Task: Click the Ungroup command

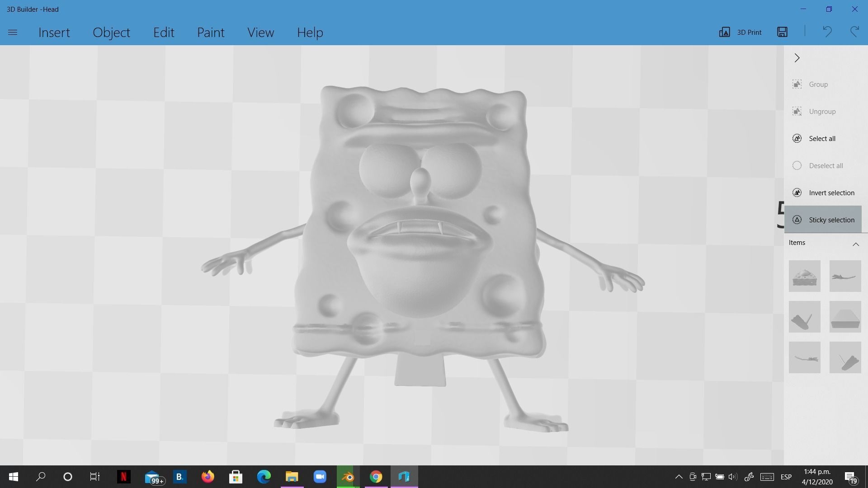Action: pos(823,112)
